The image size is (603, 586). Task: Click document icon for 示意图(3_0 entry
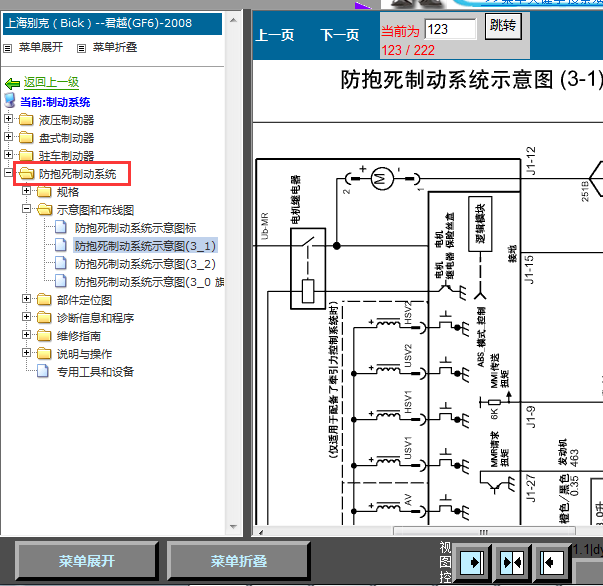(61, 281)
